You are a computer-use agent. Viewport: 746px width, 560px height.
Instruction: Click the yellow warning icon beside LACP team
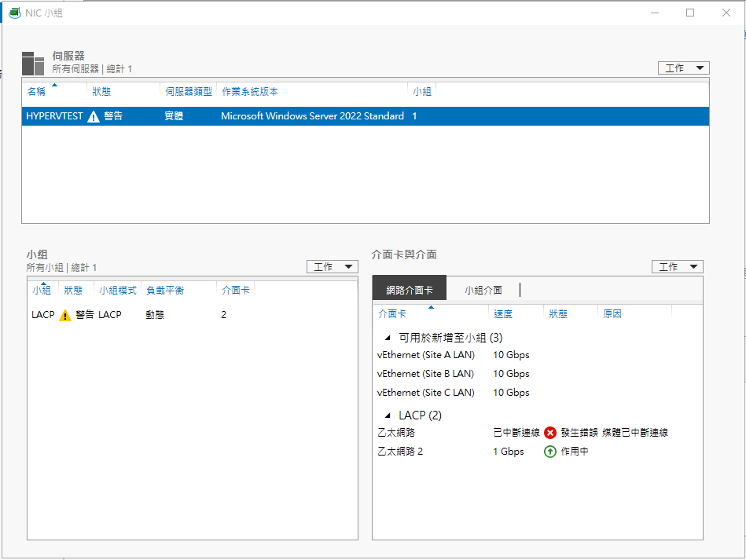(64, 315)
